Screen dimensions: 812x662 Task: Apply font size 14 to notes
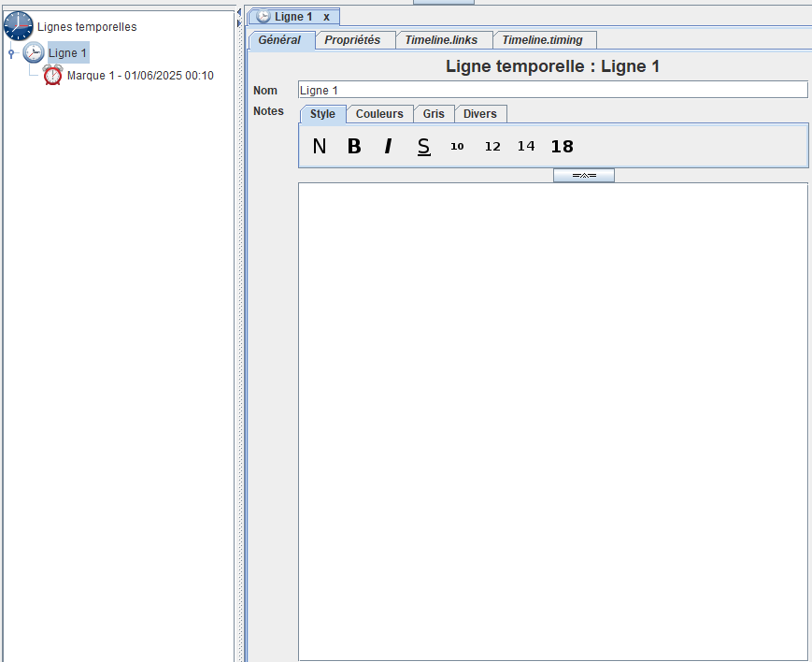click(526, 146)
